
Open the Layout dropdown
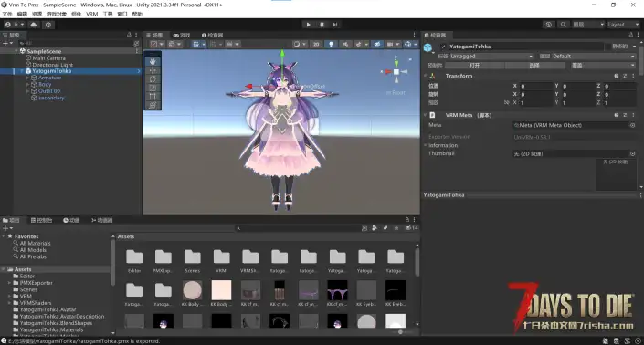coord(623,25)
